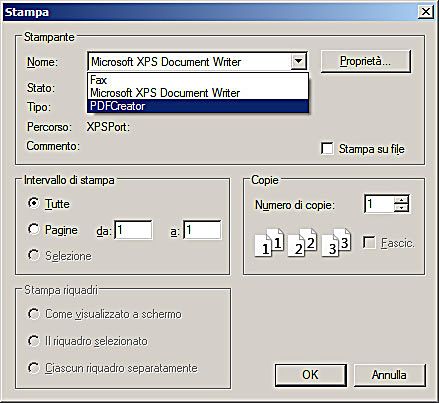Select Microsoft XPS Document Writer list entry
Viewport: 439px width, 403px height.
(x=198, y=93)
